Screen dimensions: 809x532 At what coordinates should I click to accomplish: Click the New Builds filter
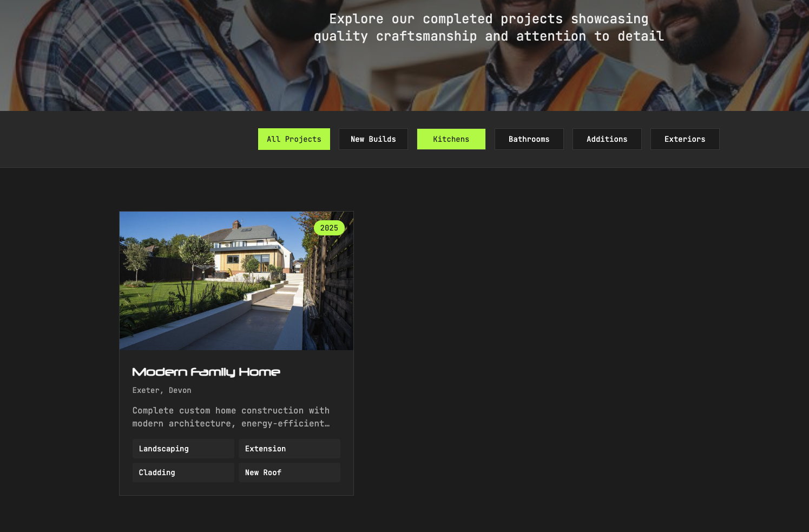tap(373, 139)
